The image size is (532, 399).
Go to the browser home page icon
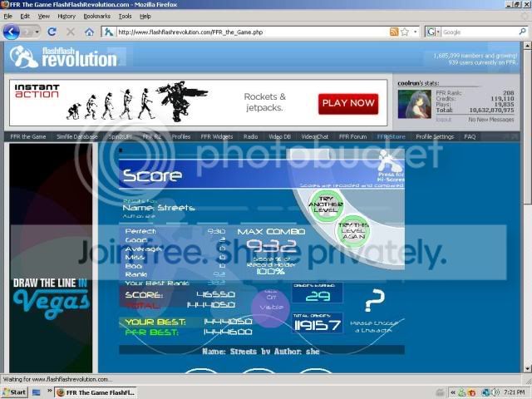pos(89,32)
